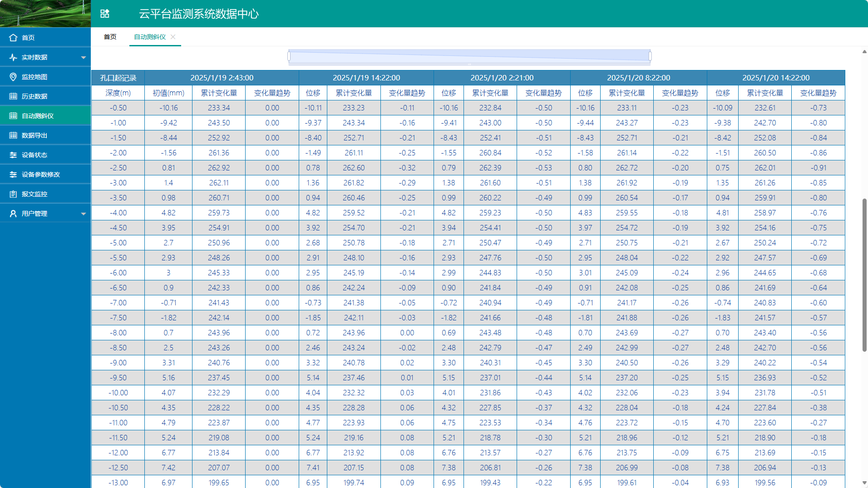Click the historical data table icon
The width and height of the screenshot is (868, 488).
(13, 96)
